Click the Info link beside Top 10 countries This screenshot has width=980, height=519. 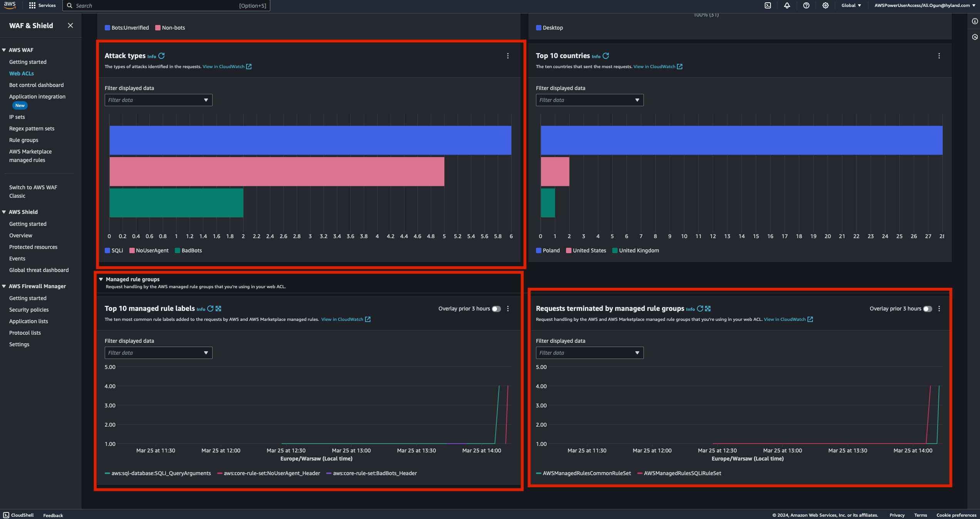pyautogui.click(x=596, y=57)
